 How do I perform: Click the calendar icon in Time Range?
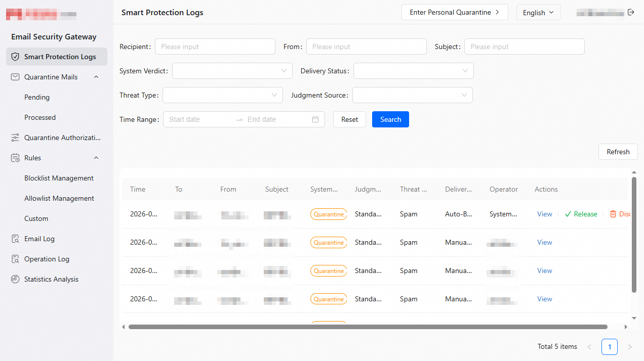(315, 119)
